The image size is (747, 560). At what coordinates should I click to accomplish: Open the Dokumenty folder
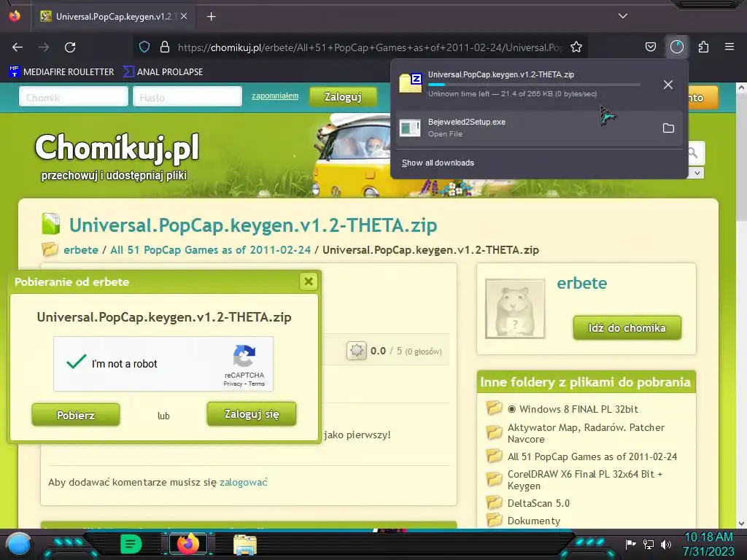click(533, 521)
